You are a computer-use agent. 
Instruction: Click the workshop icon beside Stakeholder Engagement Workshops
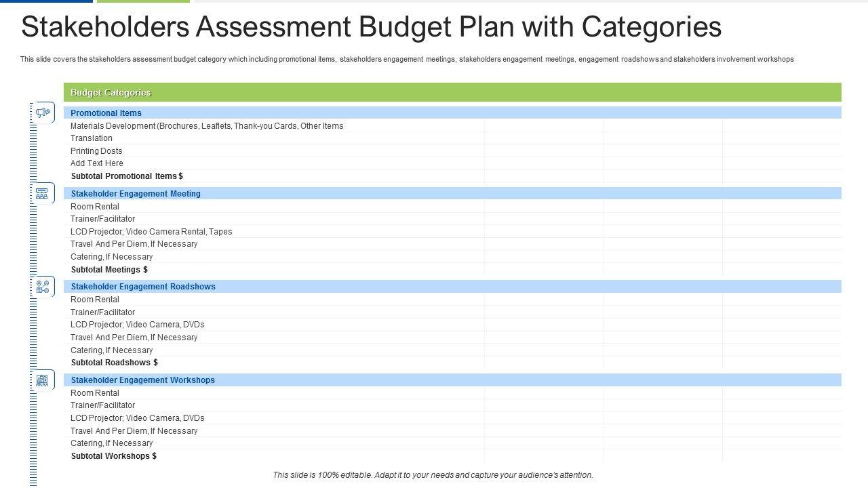pyautogui.click(x=43, y=380)
